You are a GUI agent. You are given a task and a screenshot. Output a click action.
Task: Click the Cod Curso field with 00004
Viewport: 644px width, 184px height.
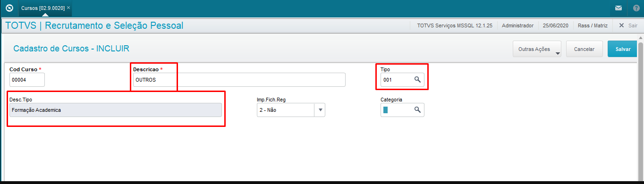click(x=27, y=80)
